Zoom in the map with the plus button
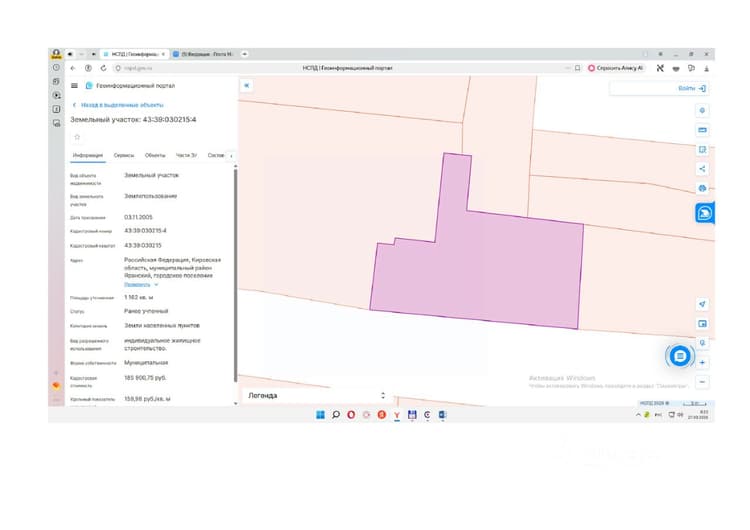The height and width of the screenshot is (530, 750). click(x=702, y=363)
